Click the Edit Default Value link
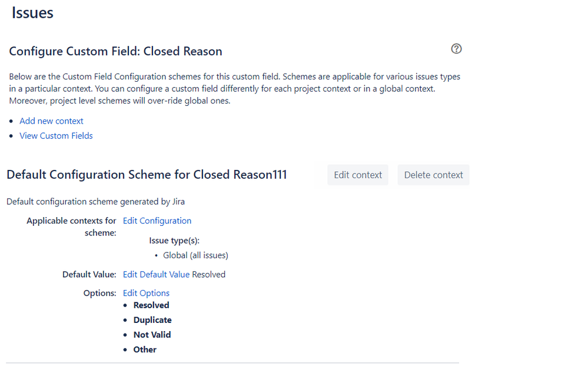Image resolution: width=588 pixels, height=370 pixels. pyautogui.click(x=156, y=274)
